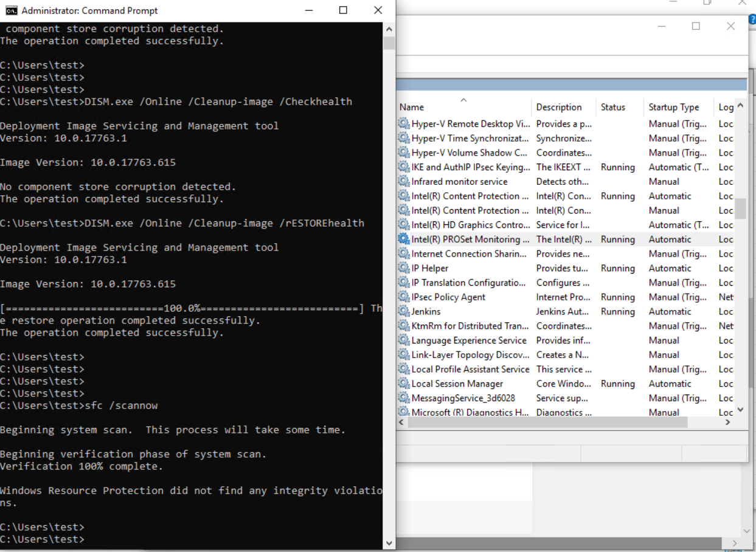Select Intel(R) PROSet Monitoring service name
Screen dimensions: 756x552
point(471,239)
